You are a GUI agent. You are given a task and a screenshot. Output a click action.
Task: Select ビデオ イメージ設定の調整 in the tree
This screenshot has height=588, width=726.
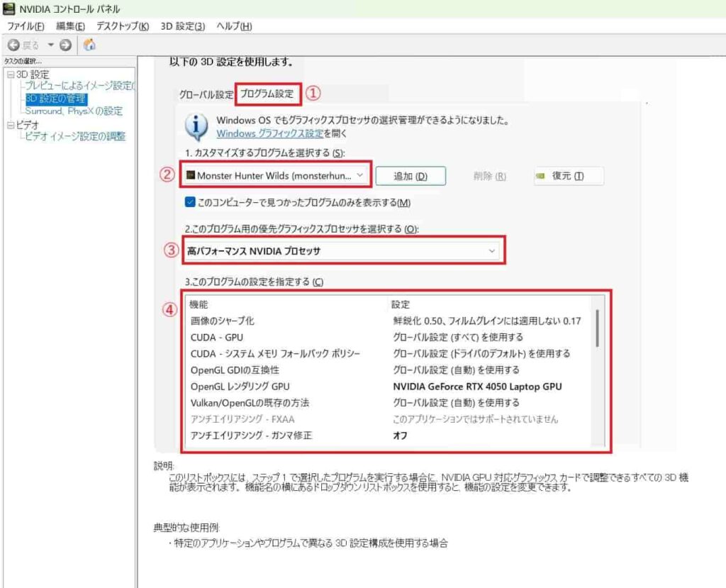[x=75, y=136]
